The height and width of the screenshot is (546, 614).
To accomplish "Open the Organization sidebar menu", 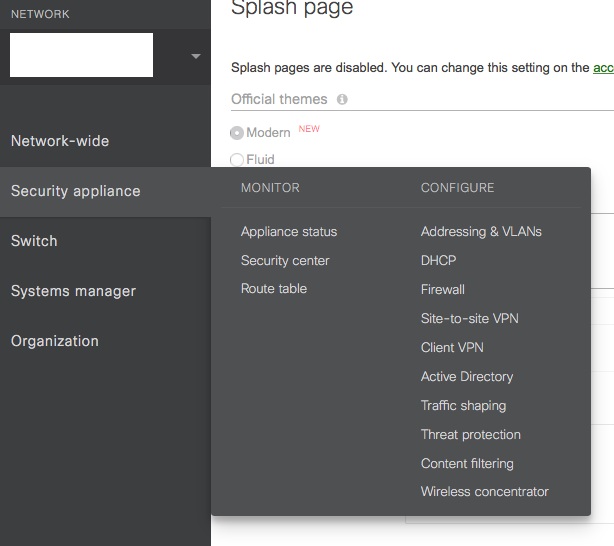I will pos(55,341).
